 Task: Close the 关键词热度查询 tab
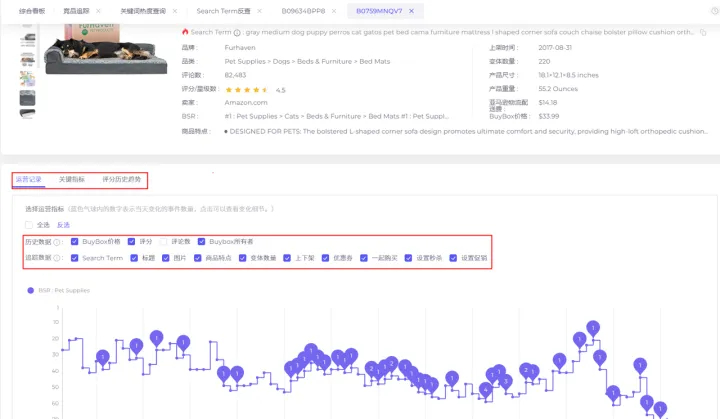click(x=176, y=11)
